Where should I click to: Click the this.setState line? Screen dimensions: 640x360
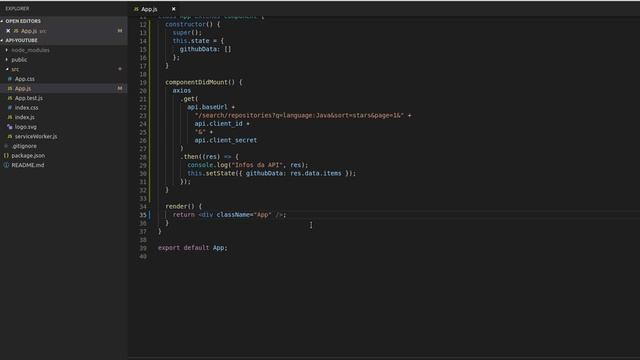(x=271, y=173)
